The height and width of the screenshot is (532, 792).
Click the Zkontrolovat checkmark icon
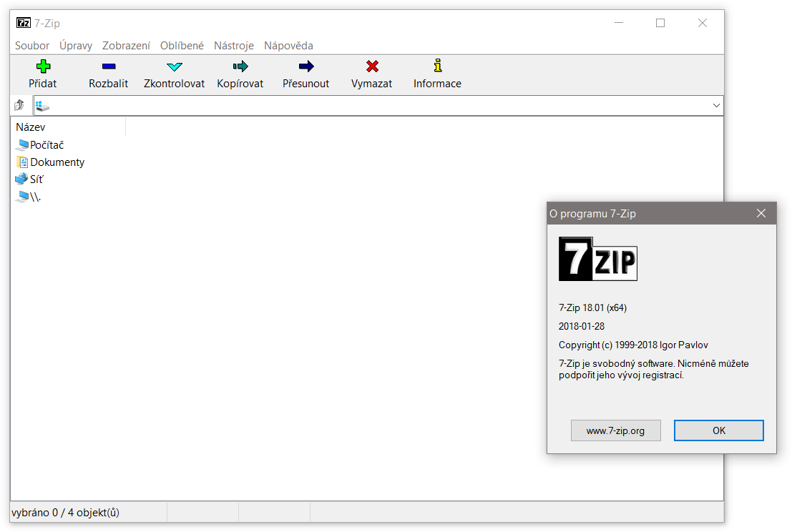175,66
